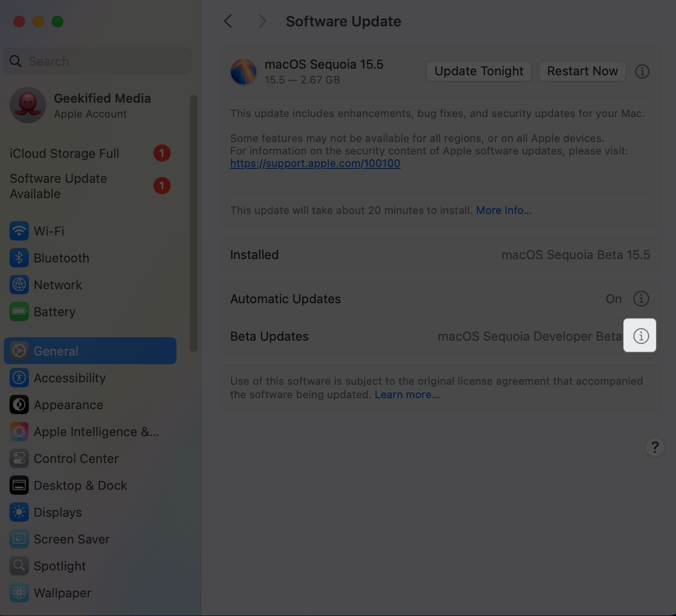The width and height of the screenshot is (676, 616).
Task: Open Network settings via its icon
Action: (x=19, y=284)
